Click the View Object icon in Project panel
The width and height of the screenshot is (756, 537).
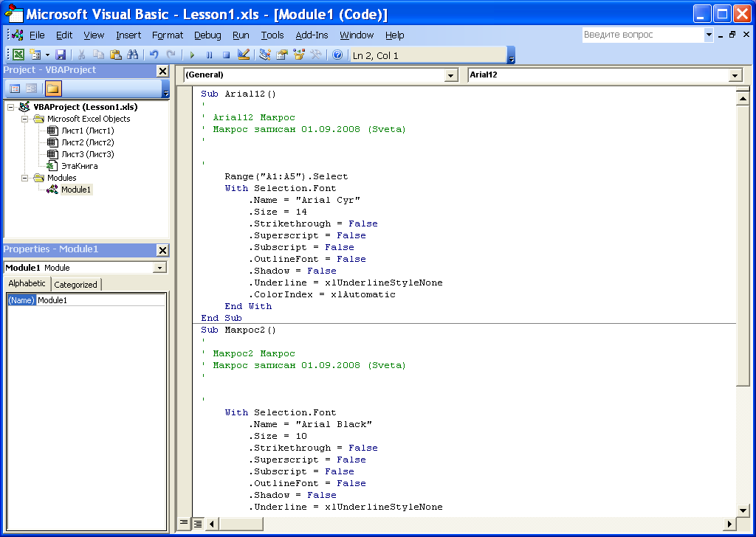(x=31, y=89)
